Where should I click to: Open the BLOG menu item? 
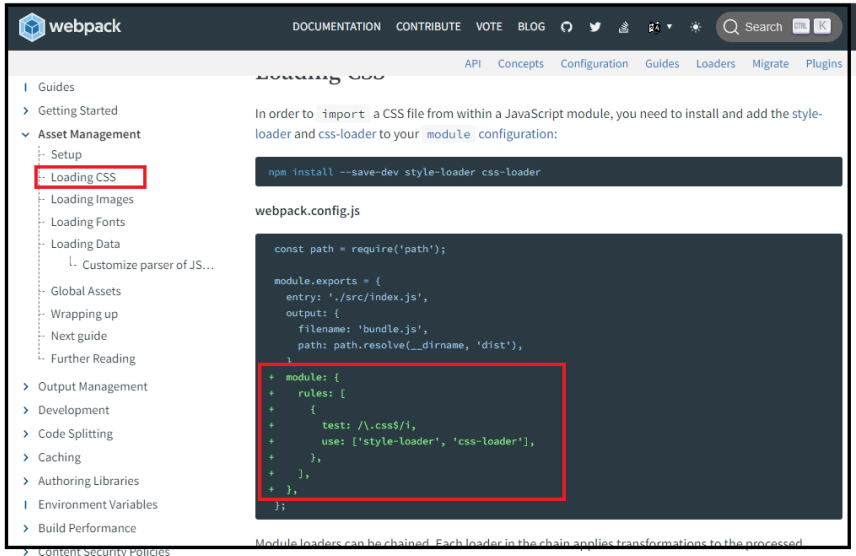coord(531,27)
